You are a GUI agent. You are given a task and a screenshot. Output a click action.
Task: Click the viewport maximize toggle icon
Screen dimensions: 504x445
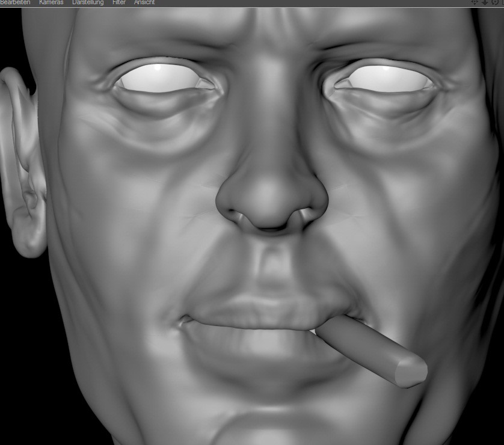(x=502, y=2)
